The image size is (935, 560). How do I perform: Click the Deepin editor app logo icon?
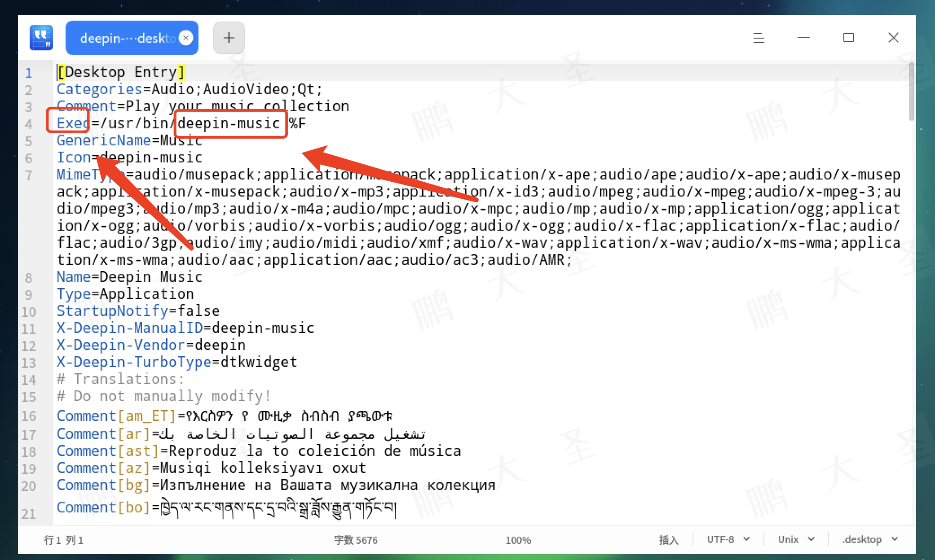[x=41, y=38]
